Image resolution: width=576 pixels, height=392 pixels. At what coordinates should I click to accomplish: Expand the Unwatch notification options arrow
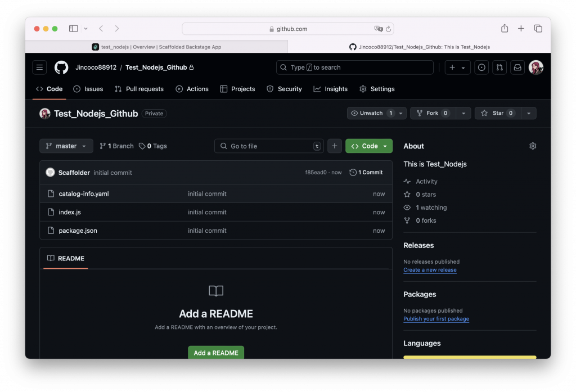coord(400,114)
